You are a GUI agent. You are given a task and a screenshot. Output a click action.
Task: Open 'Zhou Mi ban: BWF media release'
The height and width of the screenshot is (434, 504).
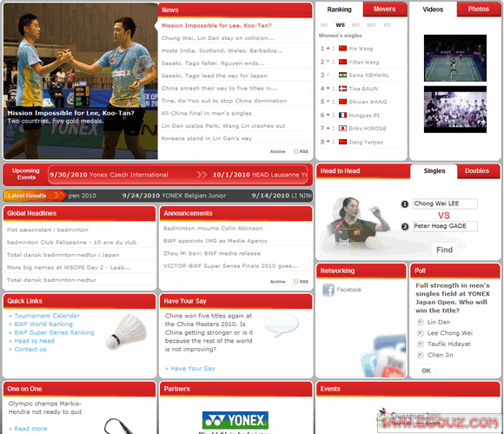[212, 253]
